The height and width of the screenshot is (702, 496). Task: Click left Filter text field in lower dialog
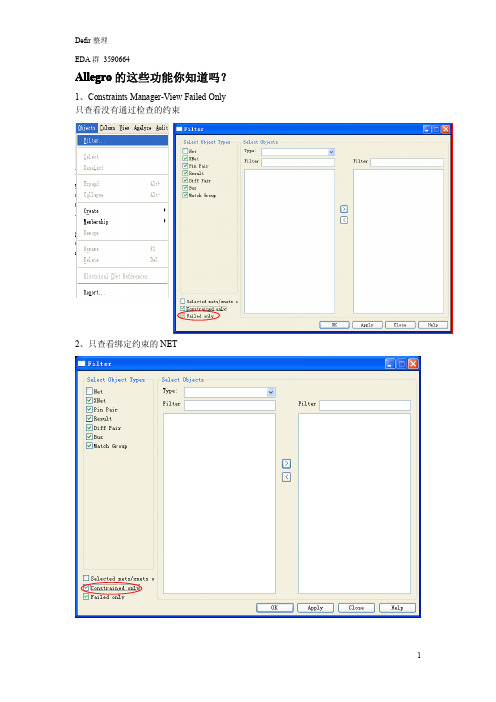pyautogui.click(x=230, y=405)
